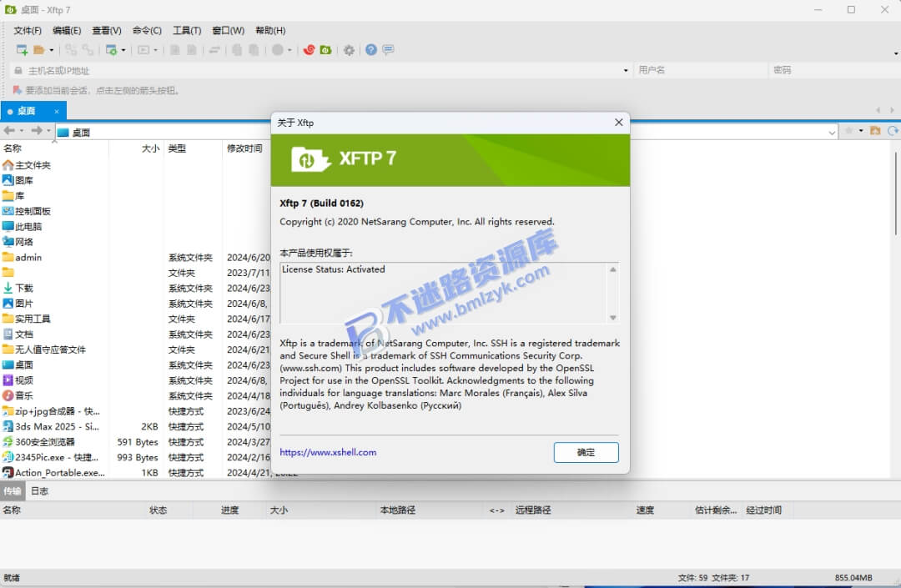Click the 远程路径 transfer column header
This screenshot has height=588, width=901.
tap(533, 510)
